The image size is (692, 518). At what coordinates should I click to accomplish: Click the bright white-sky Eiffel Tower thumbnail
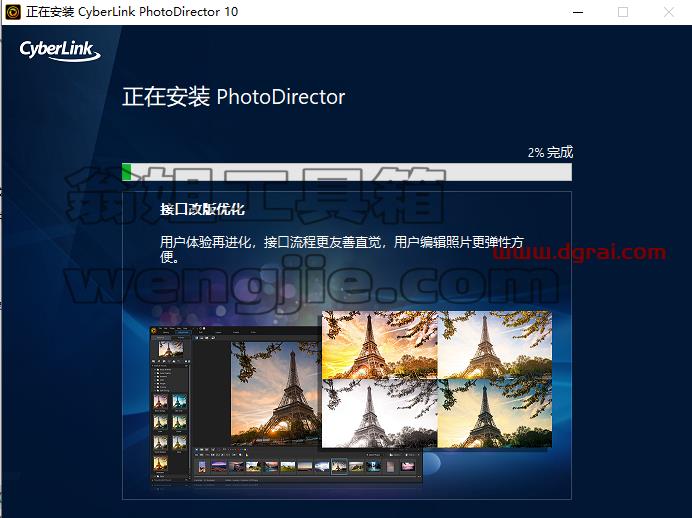pyautogui.click(x=495, y=345)
